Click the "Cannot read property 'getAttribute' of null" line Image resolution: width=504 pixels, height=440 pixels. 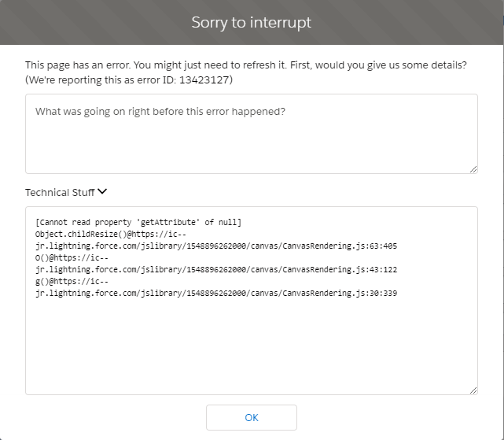[138, 223]
